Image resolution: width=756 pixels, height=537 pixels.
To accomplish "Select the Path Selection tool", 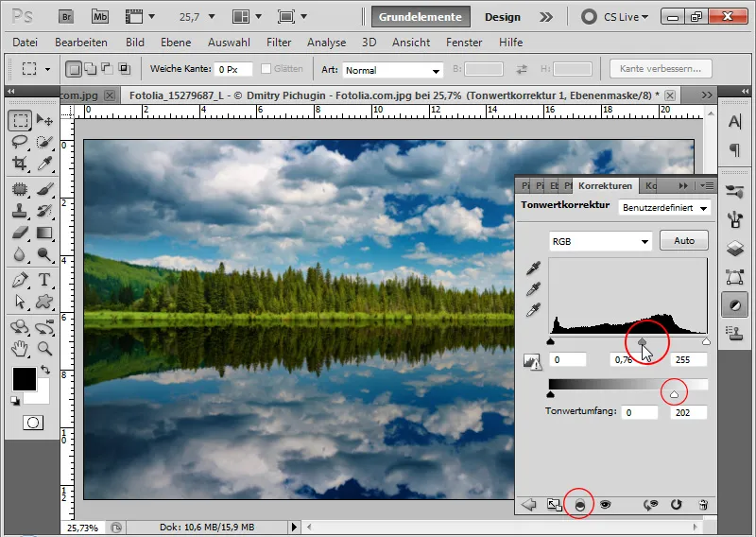I will [x=20, y=302].
